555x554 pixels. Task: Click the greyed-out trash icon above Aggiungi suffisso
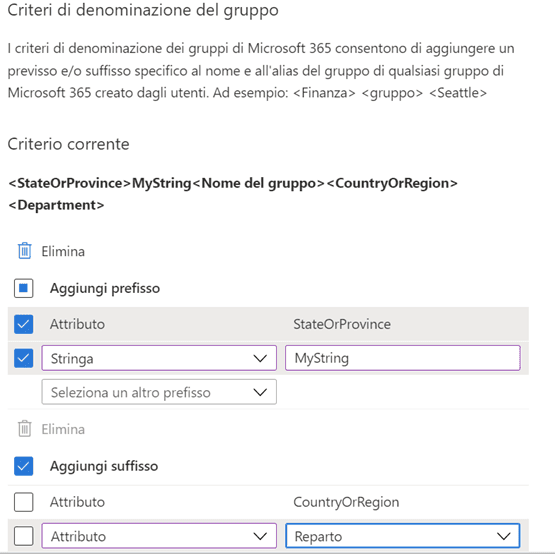[24, 429]
